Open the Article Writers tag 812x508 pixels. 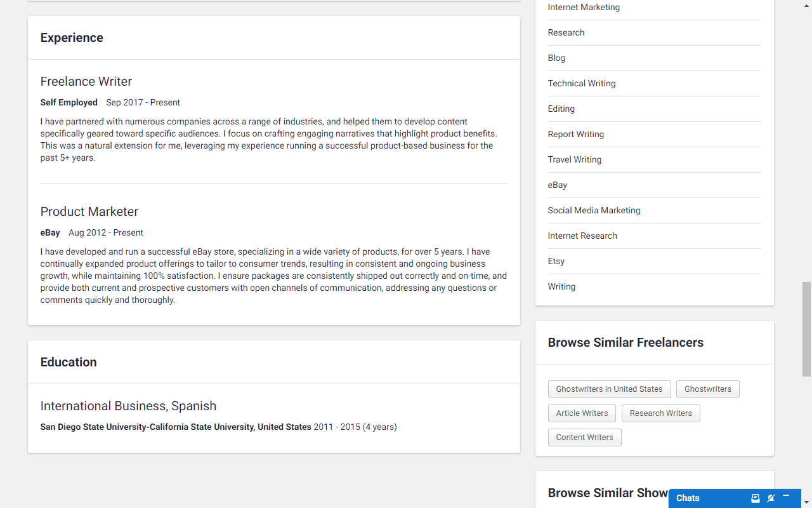[582, 413]
